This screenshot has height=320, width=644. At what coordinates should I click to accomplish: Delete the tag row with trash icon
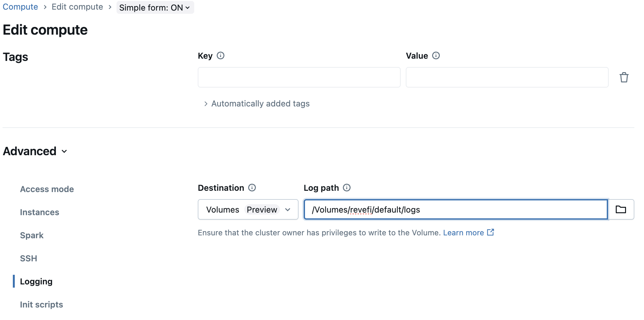click(624, 77)
